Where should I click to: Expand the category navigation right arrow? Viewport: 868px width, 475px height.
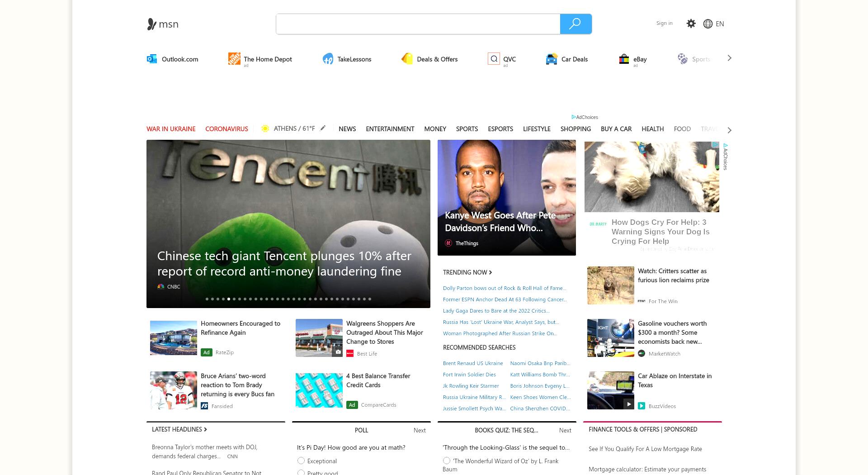click(x=729, y=130)
